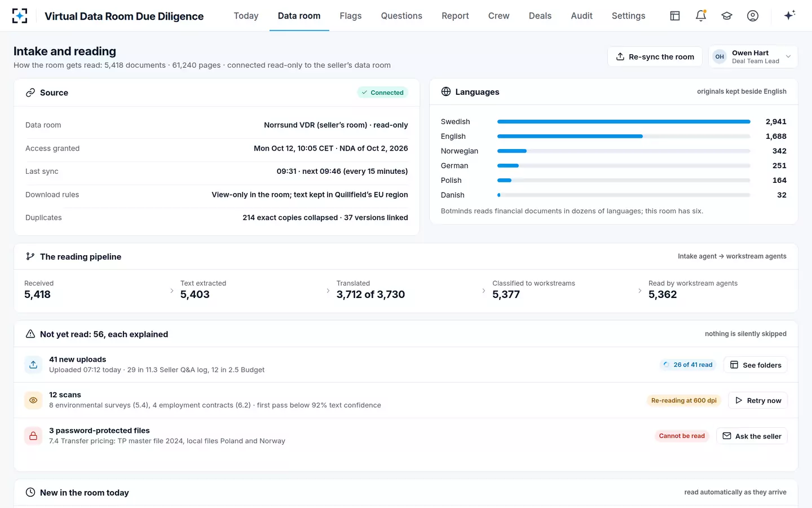Viewport: 812px width, 508px height.
Task: Click the clock icon beside New in the room today
Action: click(30, 492)
